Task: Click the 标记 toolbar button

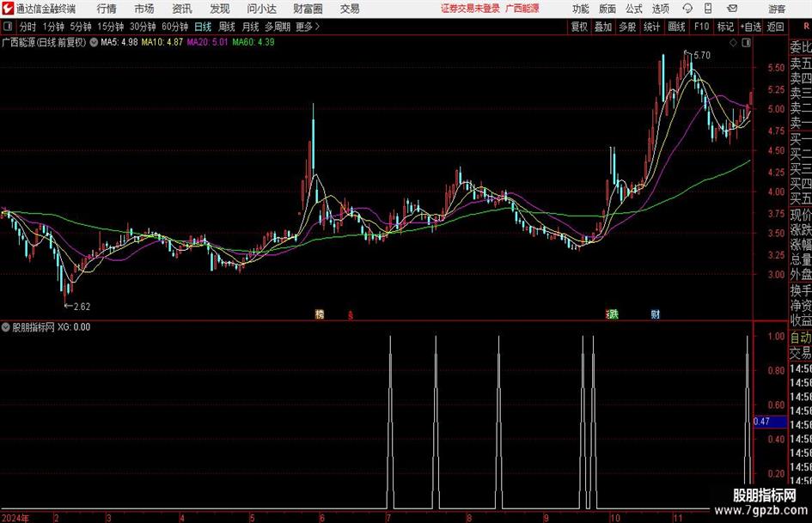Action: pyautogui.click(x=725, y=27)
